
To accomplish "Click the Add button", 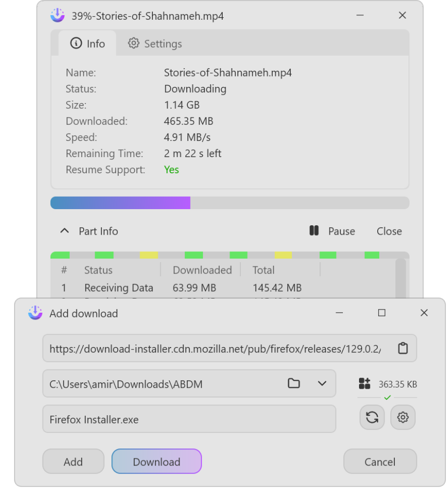I will coord(73,461).
